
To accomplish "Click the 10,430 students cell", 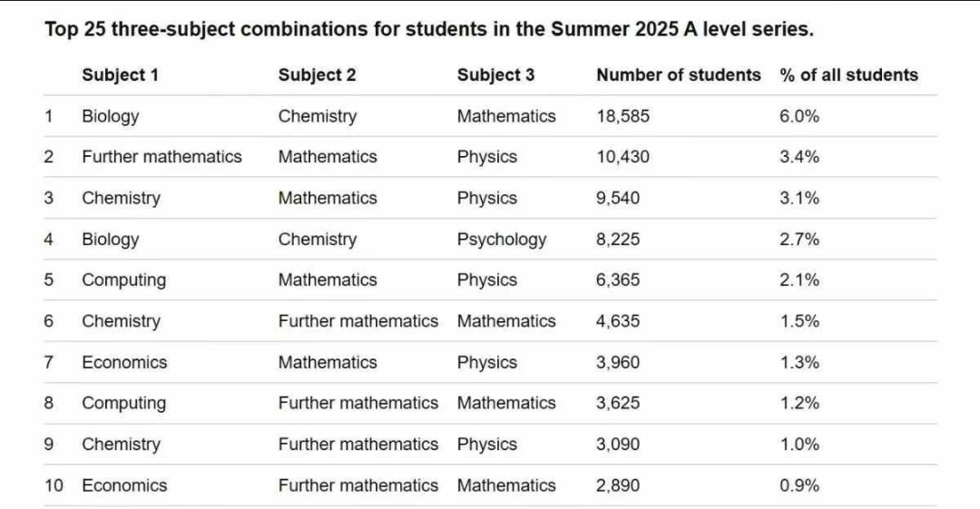I will pyautogui.click(x=622, y=157).
